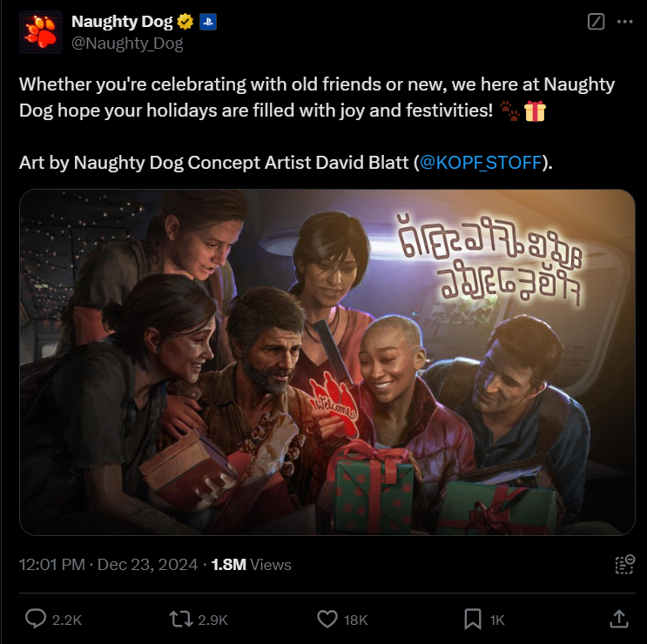Open the post analytics icon beside views
The image size is (647, 644).
pyautogui.click(x=624, y=565)
